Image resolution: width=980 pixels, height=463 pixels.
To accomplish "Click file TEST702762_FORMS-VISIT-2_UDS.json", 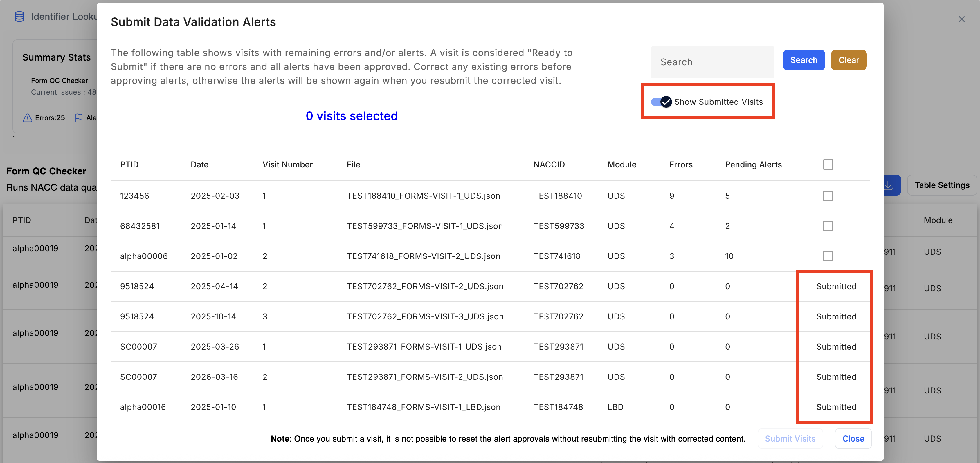I will 425,286.
